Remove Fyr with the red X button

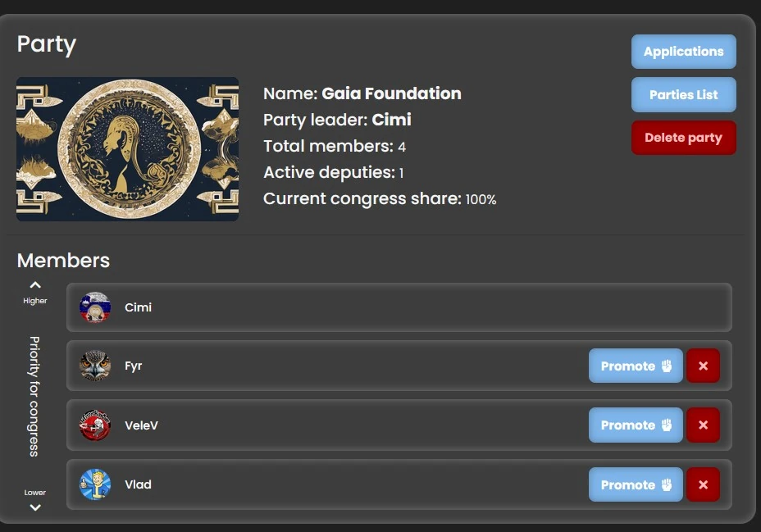[x=703, y=366]
